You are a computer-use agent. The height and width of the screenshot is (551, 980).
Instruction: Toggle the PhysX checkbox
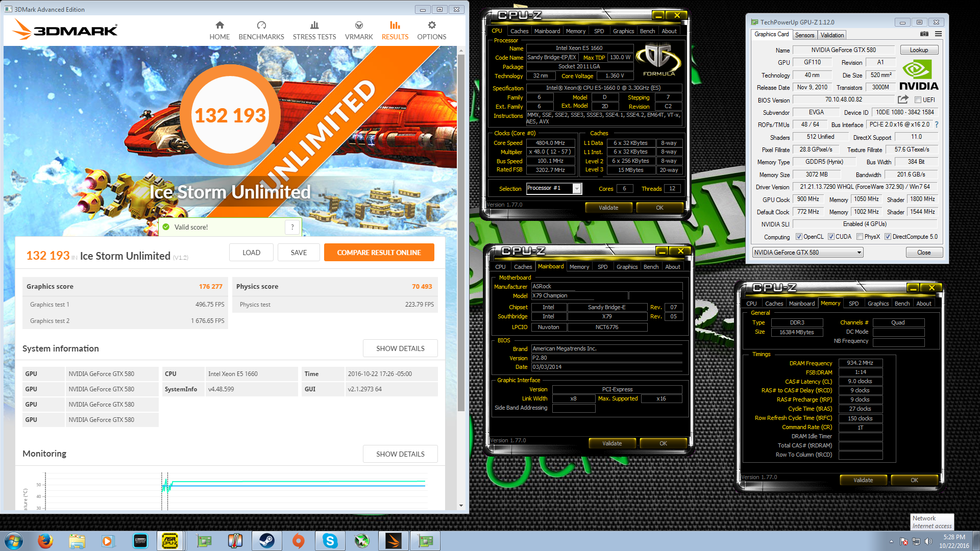point(860,237)
